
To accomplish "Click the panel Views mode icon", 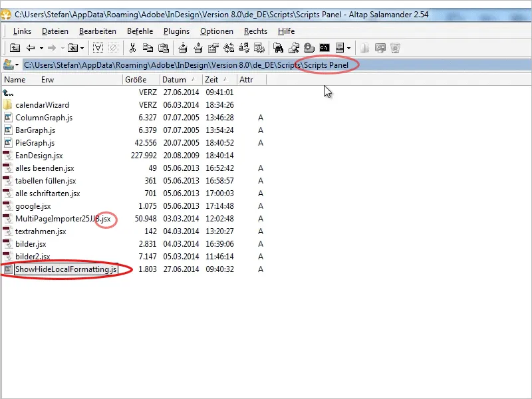I will pos(340,48).
